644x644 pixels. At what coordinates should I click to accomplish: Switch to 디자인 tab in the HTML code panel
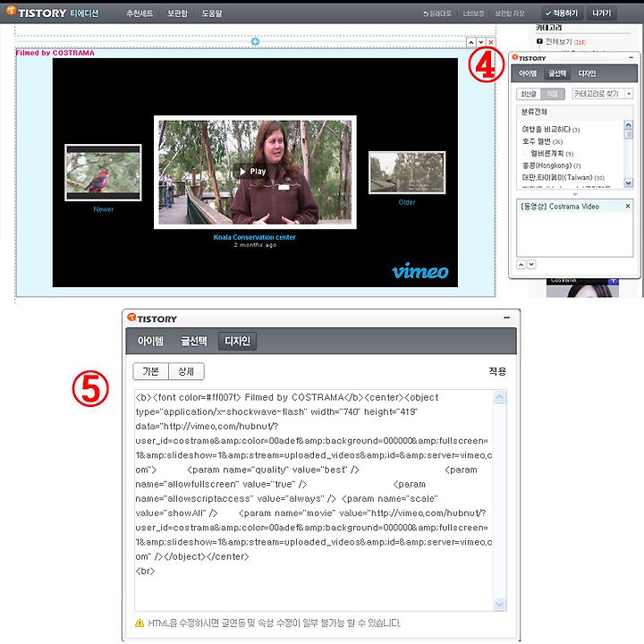click(x=237, y=341)
